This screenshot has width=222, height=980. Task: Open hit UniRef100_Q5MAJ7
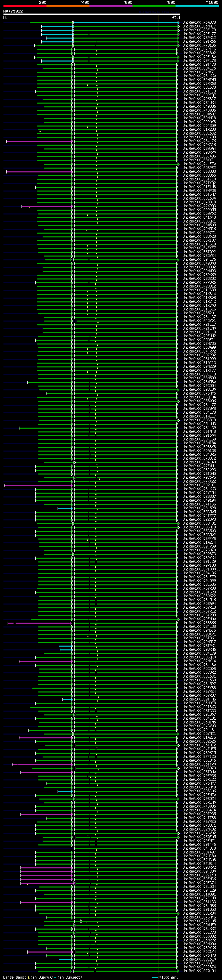pos(199,26)
